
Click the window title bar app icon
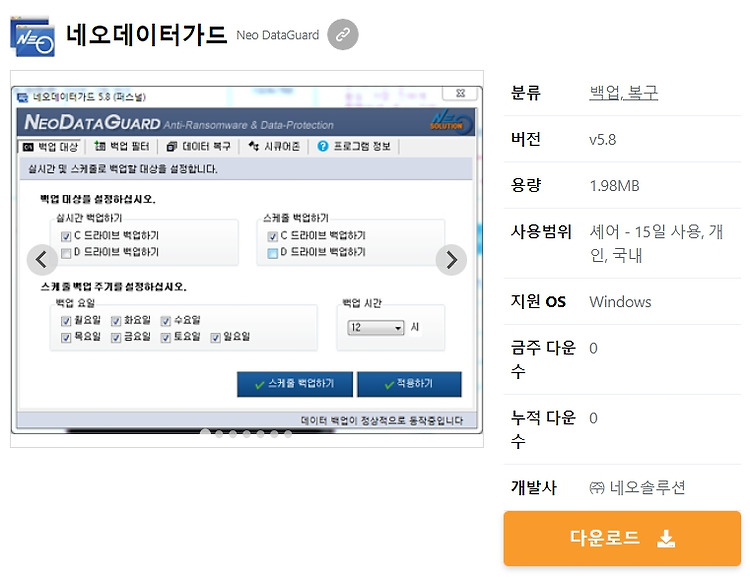click(x=22, y=97)
